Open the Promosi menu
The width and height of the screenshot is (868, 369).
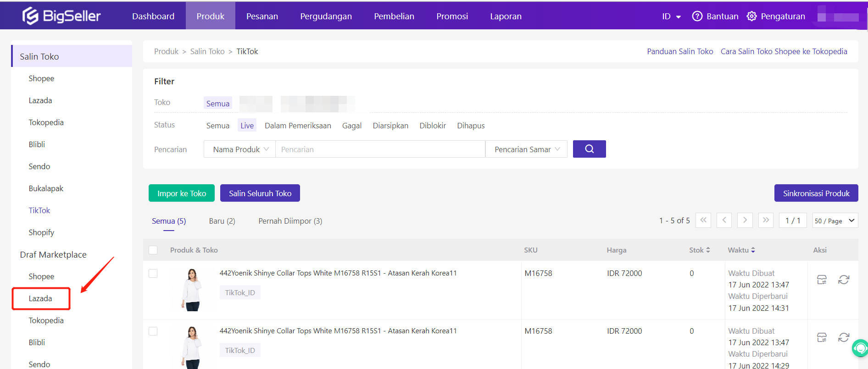(x=452, y=16)
